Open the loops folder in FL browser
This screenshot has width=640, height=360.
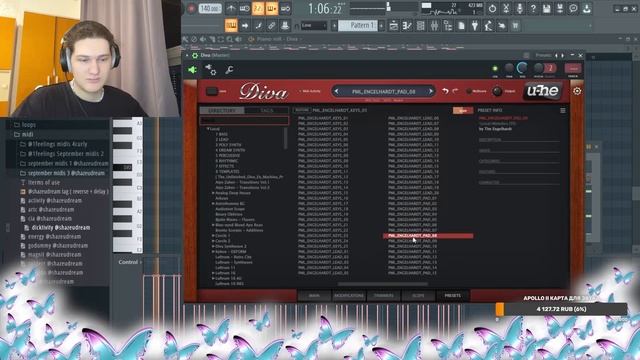click(x=29, y=125)
